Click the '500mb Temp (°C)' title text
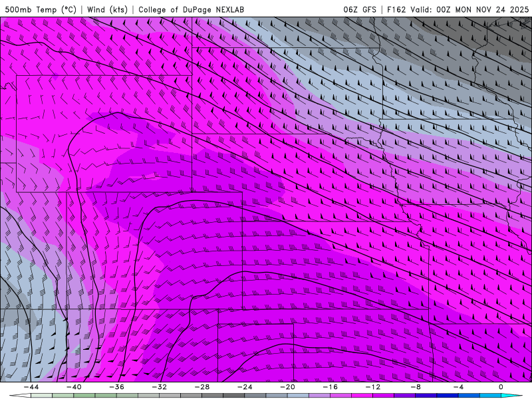532x399 pixels. (x=41, y=10)
